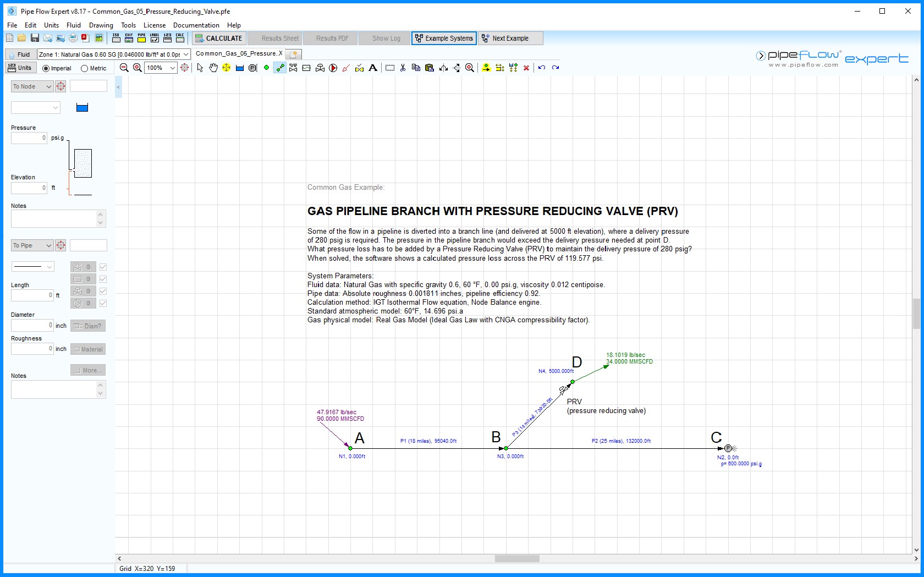Expand the fluid zone dropdown
Screen dimensions: 924x577
coord(186,54)
